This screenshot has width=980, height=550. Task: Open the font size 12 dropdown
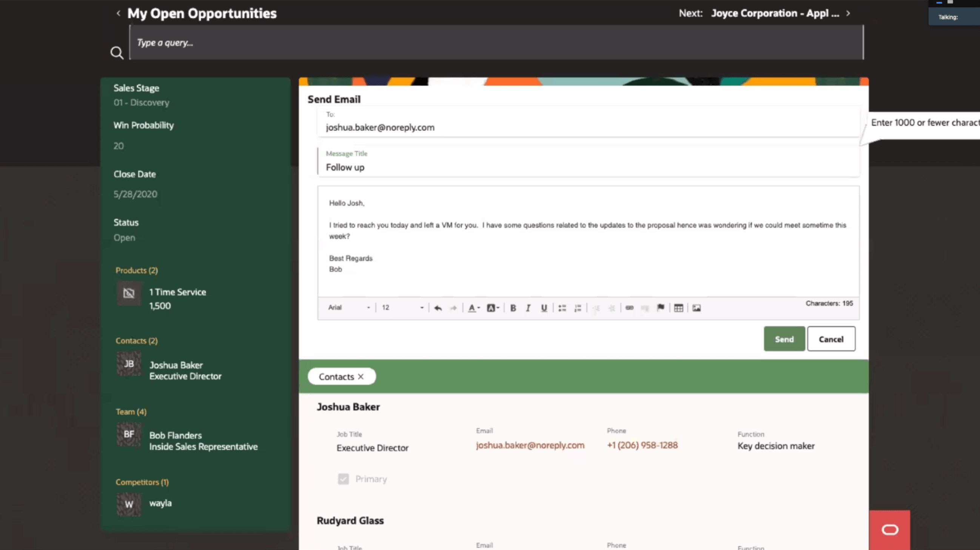coord(402,307)
